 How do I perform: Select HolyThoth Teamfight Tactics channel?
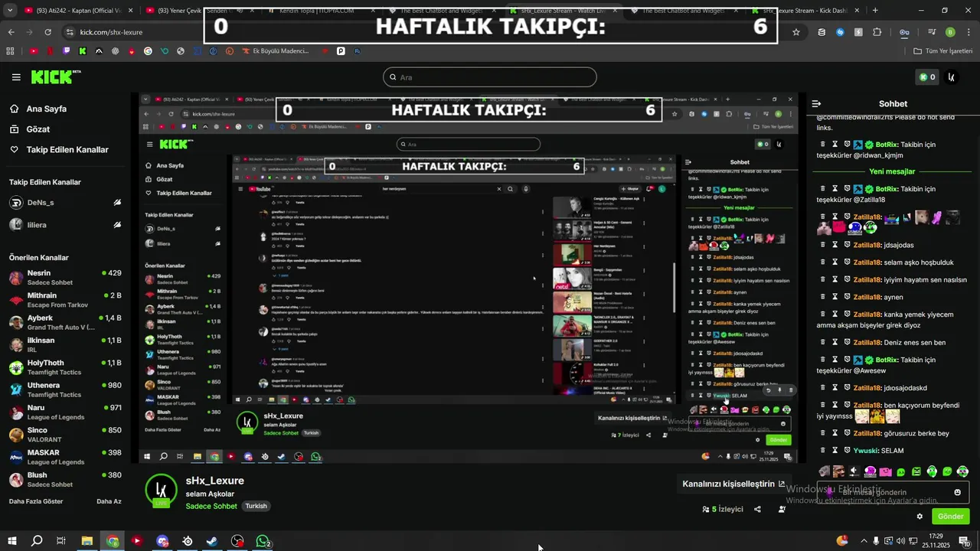65,367
